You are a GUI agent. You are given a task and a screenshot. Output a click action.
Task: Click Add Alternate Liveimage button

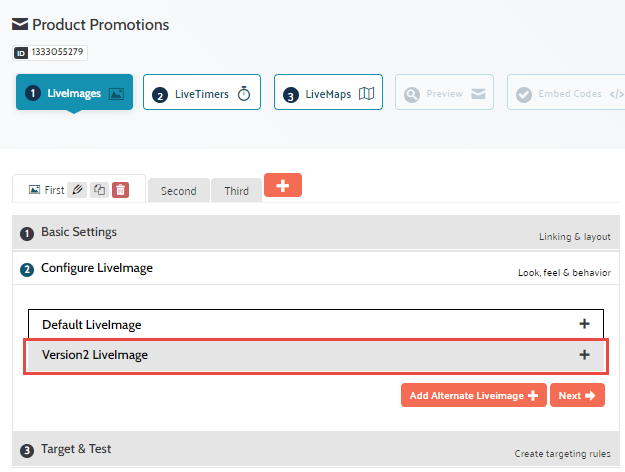coord(473,395)
